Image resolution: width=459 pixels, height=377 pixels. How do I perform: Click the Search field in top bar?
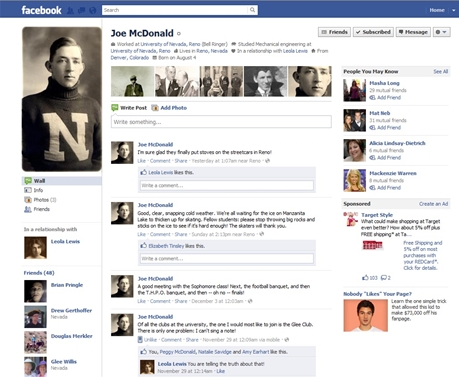(175, 10)
